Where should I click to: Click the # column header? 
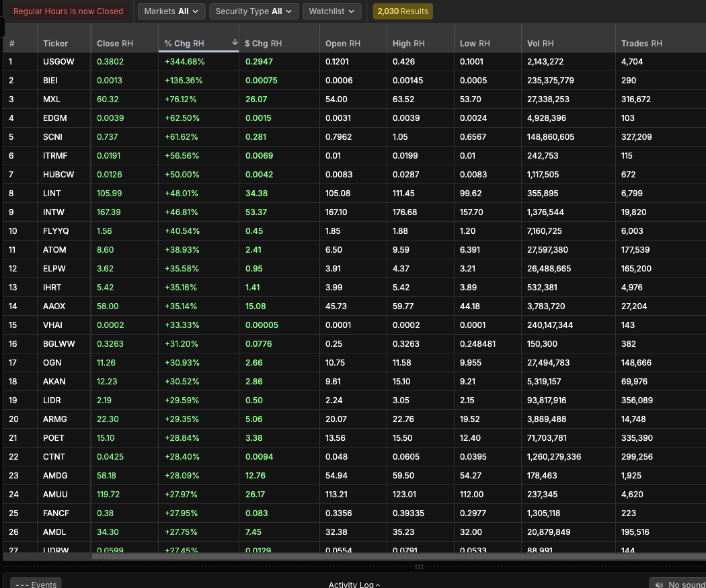point(11,44)
